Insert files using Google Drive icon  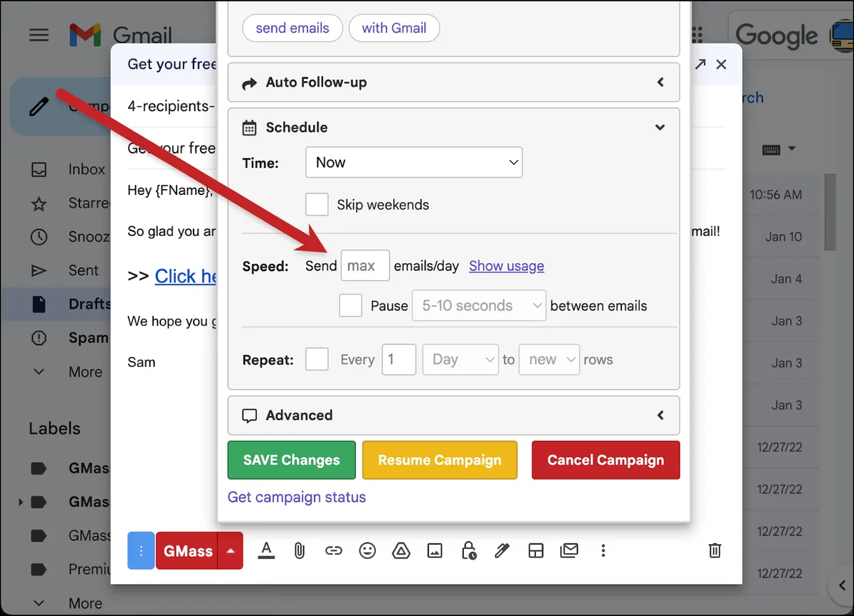pos(401,551)
